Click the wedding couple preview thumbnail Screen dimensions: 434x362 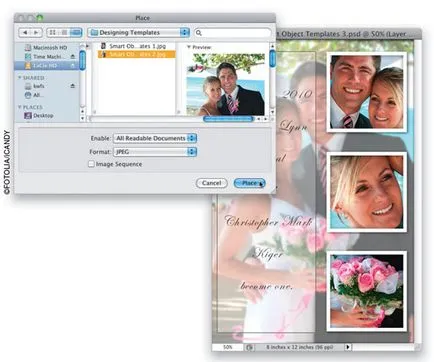point(225,84)
